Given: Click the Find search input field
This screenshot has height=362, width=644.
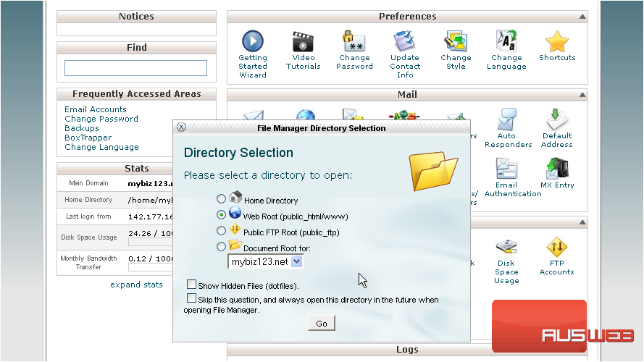Looking at the screenshot, I should 135,68.
